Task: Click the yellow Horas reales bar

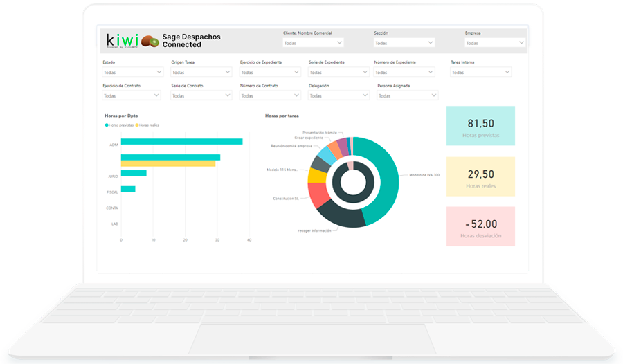Action: [x=168, y=164]
